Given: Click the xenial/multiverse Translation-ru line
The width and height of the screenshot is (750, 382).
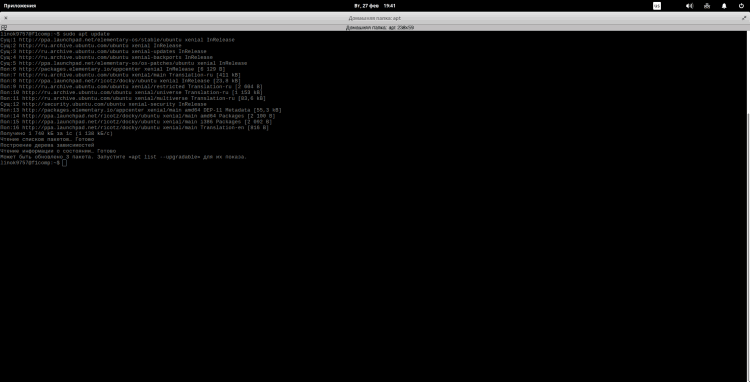Looking at the screenshot, I should point(132,98).
